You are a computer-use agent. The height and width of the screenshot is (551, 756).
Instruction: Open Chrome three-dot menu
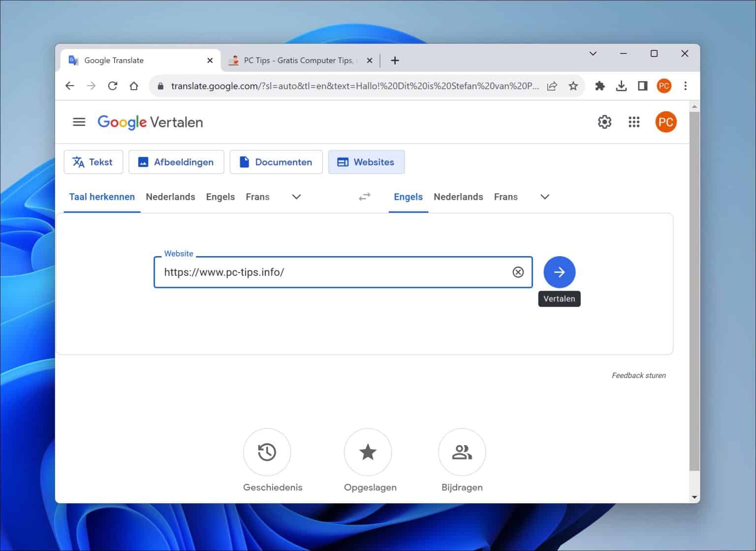[685, 86]
